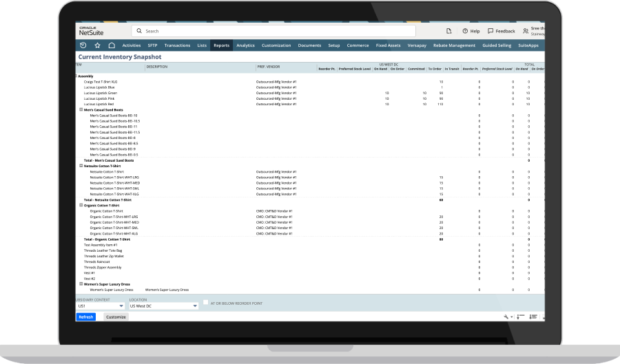Click the Refresh button
The height and width of the screenshot is (364, 620).
(x=86, y=317)
